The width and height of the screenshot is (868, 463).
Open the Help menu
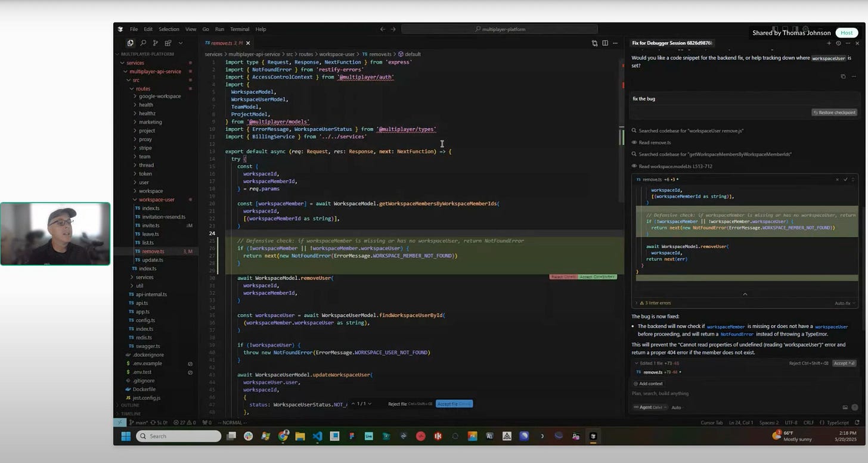(x=261, y=29)
